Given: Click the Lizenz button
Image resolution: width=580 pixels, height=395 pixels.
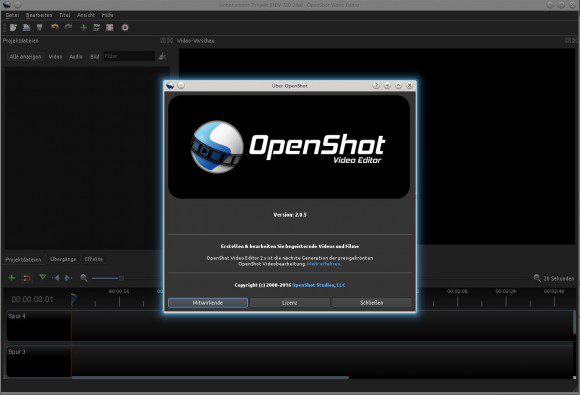Looking at the screenshot, I should click(290, 303).
